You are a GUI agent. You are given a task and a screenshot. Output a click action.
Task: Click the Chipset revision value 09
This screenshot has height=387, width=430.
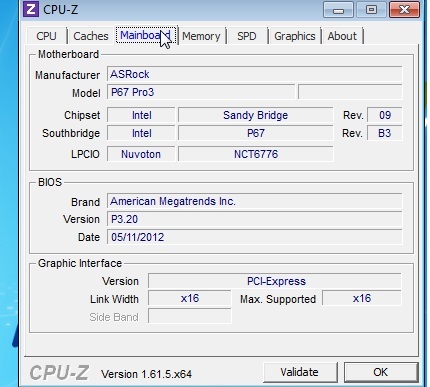click(385, 115)
